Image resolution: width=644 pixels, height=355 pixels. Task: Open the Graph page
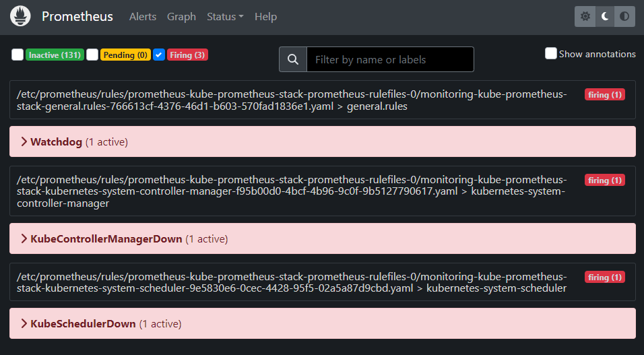click(181, 16)
